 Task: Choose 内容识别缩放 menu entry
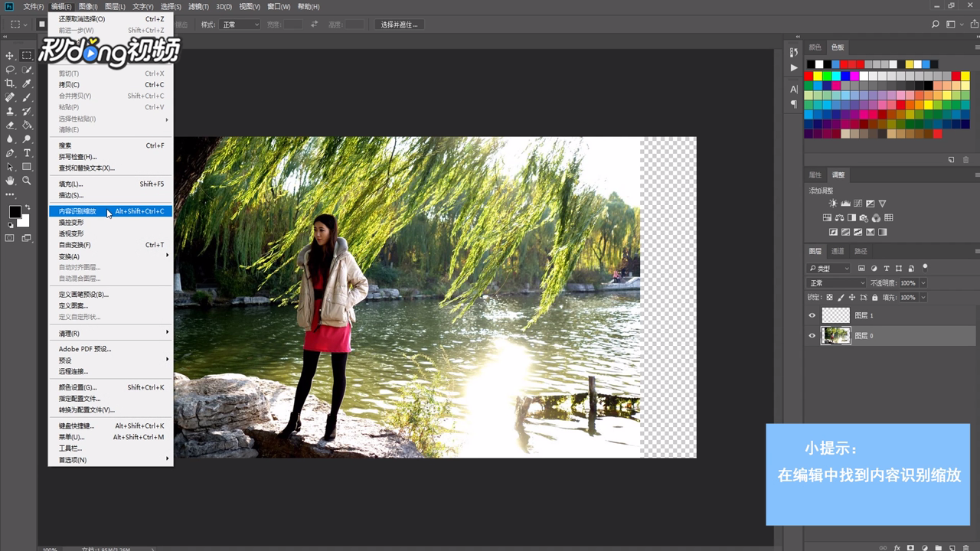pyautogui.click(x=111, y=211)
